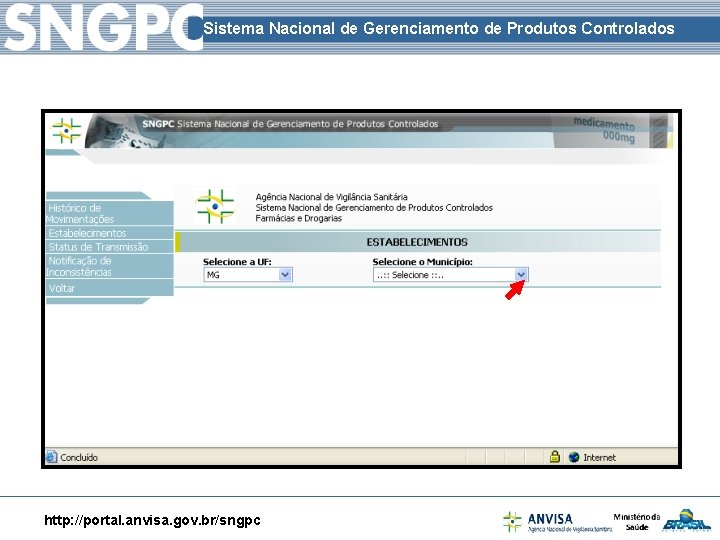Click the Selecione a UF label
This screenshot has height=540, width=720.
(237, 262)
